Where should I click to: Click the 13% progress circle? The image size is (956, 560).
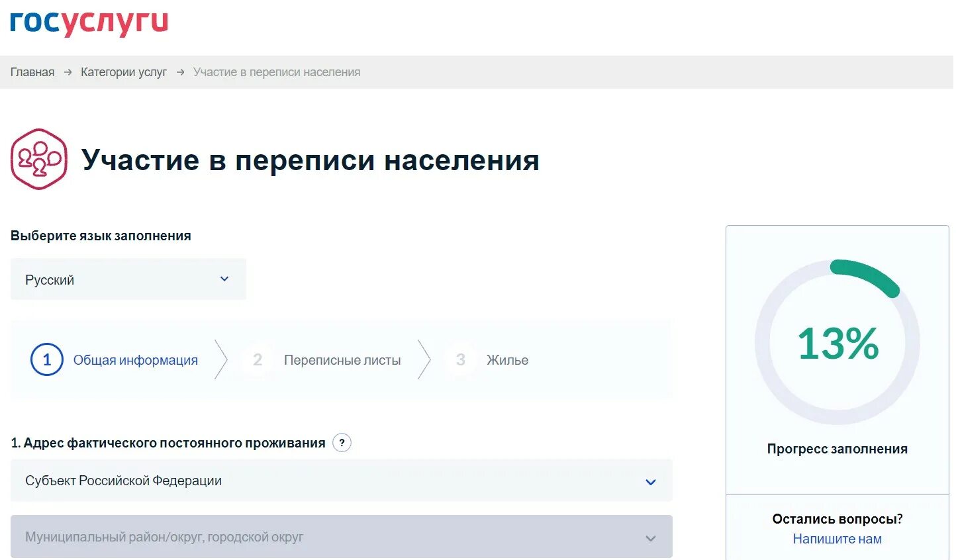pyautogui.click(x=837, y=342)
